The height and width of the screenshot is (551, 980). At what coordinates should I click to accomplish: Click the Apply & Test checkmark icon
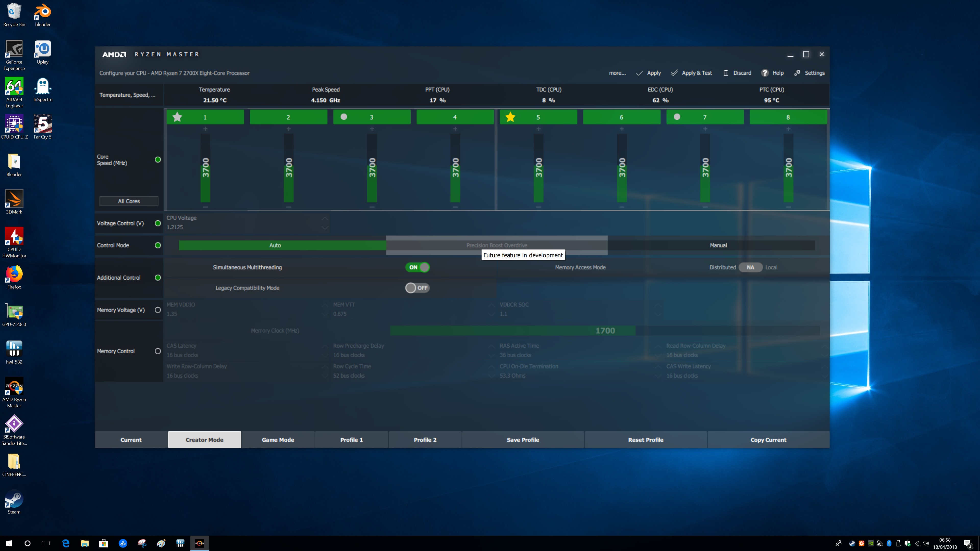pyautogui.click(x=674, y=73)
